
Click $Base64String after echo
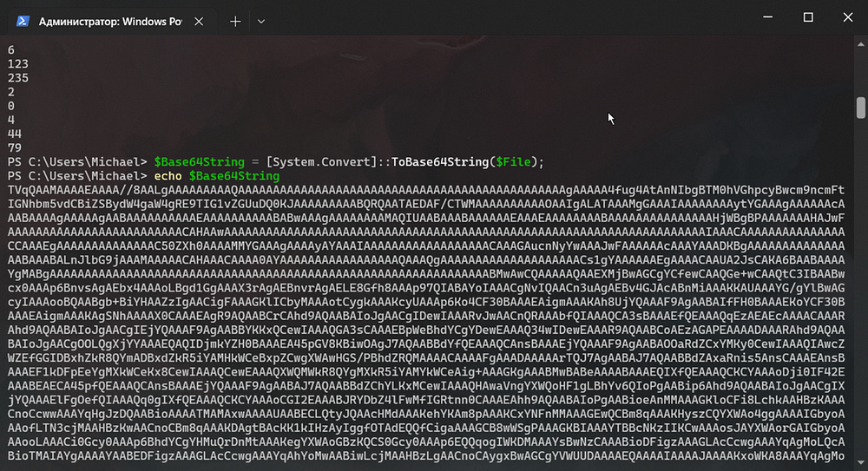click(234, 176)
